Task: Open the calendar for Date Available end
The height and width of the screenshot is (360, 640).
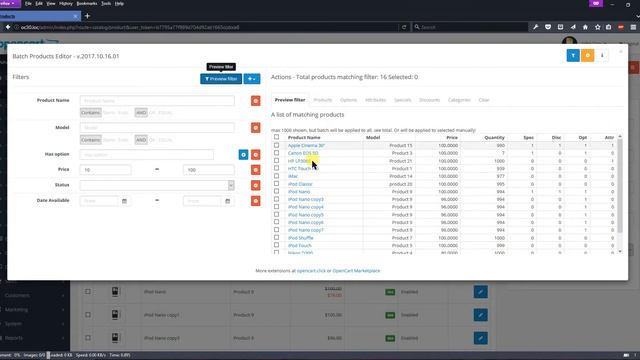Action: 228,201
